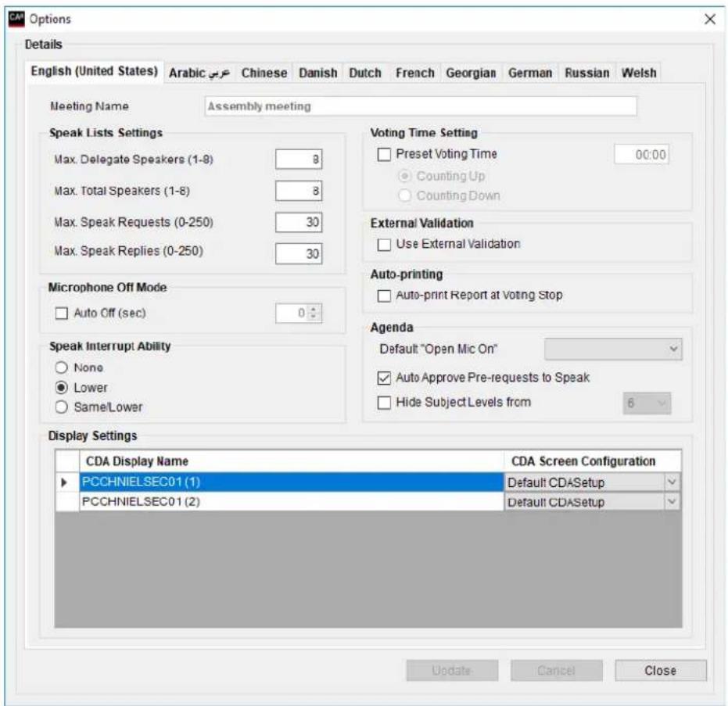This screenshot has width=728, height=706.
Task: Decrease the Auto Off seconds with down arrow
Action: (314, 317)
